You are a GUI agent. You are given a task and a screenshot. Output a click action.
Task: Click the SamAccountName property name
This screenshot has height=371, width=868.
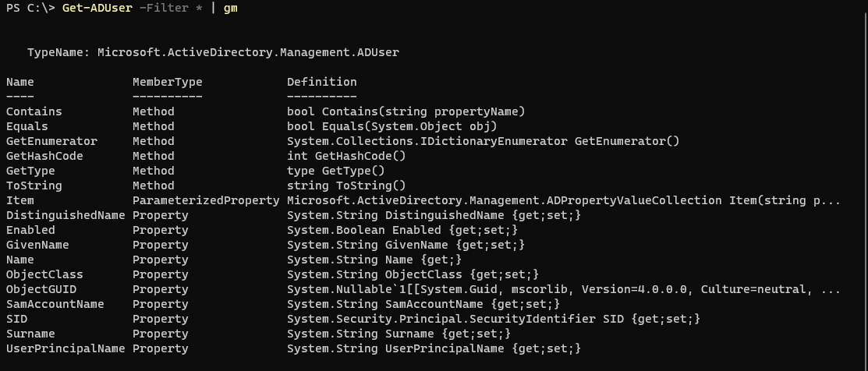[x=55, y=304]
